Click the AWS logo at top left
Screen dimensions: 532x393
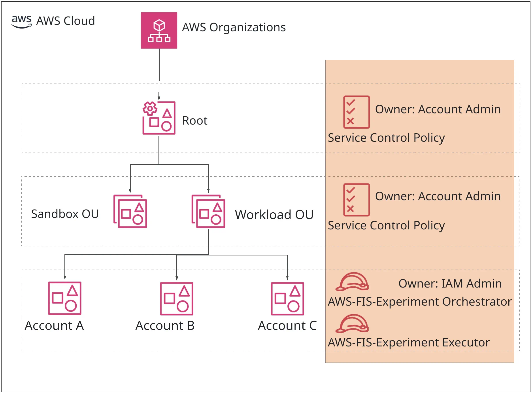coord(22,22)
